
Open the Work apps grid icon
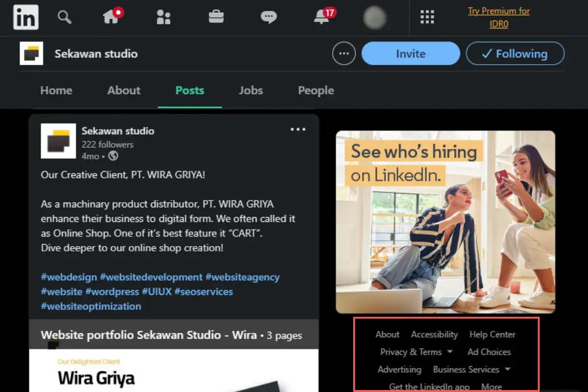[x=427, y=17]
